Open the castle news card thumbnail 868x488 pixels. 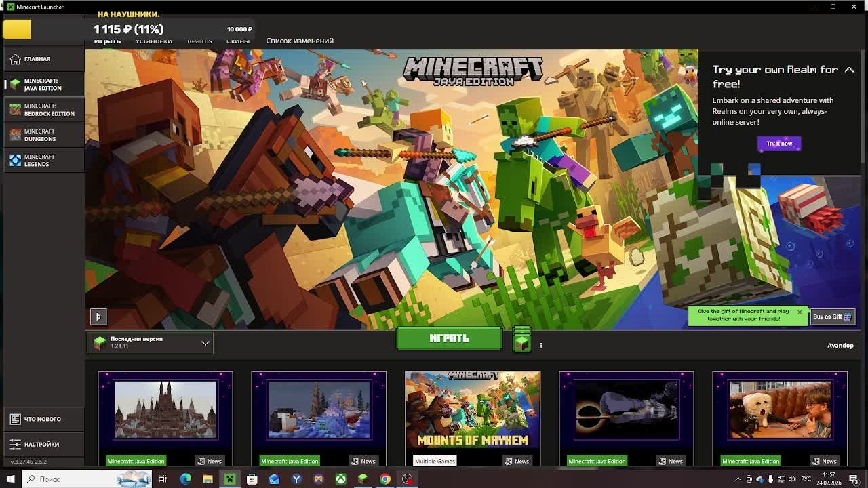(165, 409)
